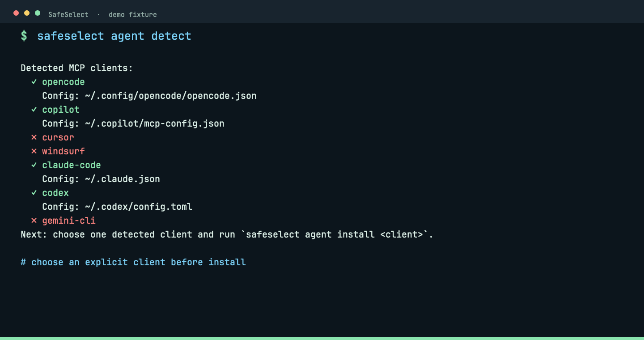The width and height of the screenshot is (644, 340).
Task: Select the claude-code client name
Action: pyautogui.click(x=72, y=165)
